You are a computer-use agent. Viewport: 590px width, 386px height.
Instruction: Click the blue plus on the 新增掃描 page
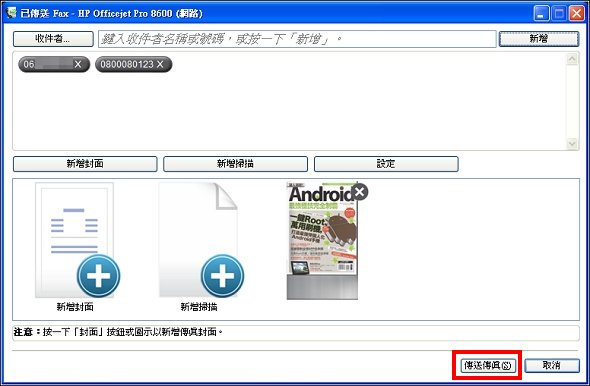pyautogui.click(x=222, y=276)
